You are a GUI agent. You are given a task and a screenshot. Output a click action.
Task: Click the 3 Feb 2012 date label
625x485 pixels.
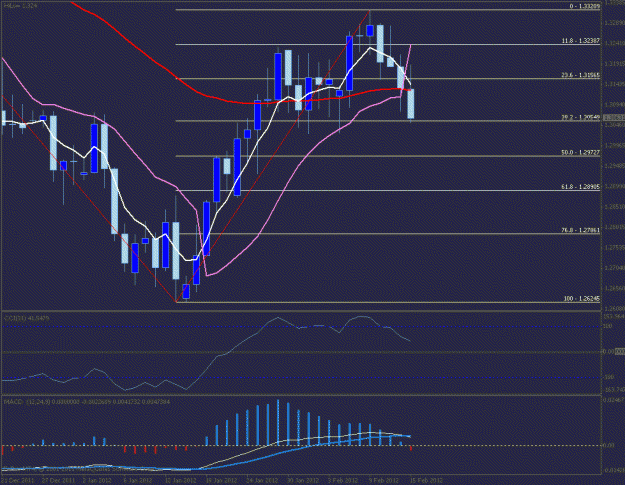point(343,480)
